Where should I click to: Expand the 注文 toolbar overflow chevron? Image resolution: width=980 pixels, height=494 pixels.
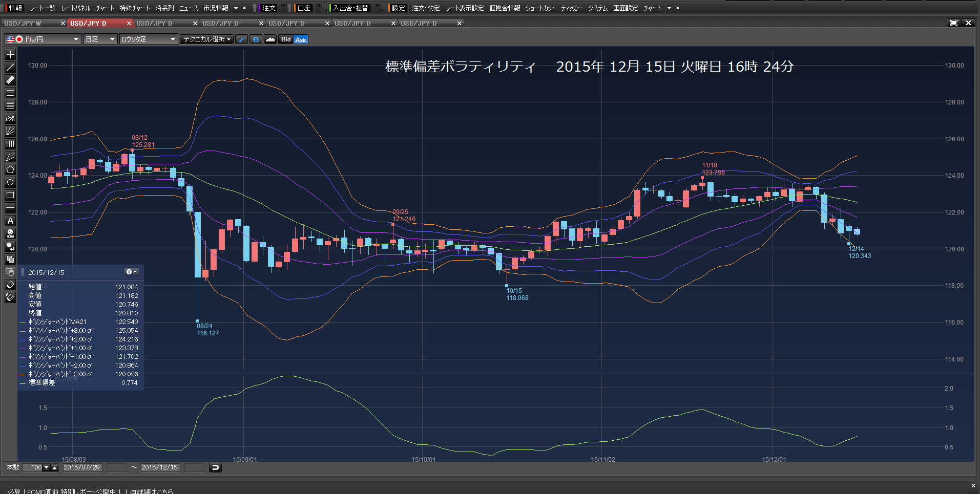click(283, 6)
